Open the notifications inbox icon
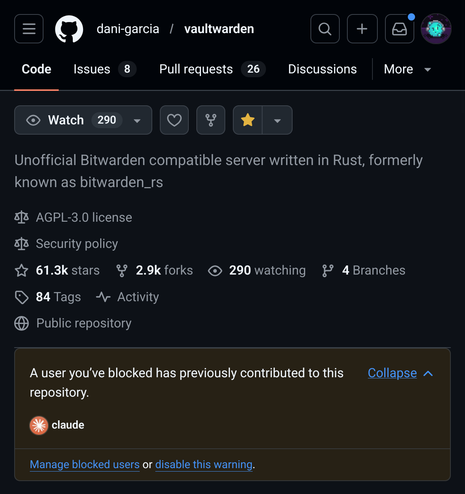Viewport: 465px width, 494px height. point(399,29)
